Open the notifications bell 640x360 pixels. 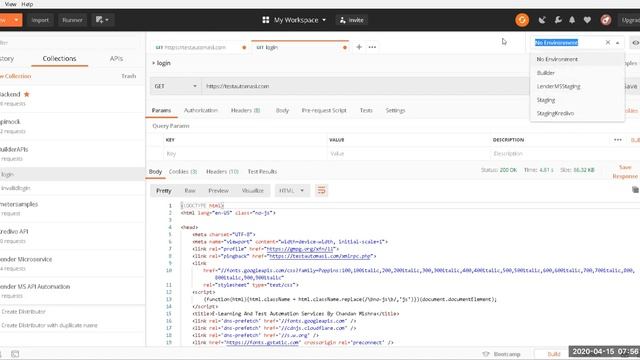[x=572, y=20]
